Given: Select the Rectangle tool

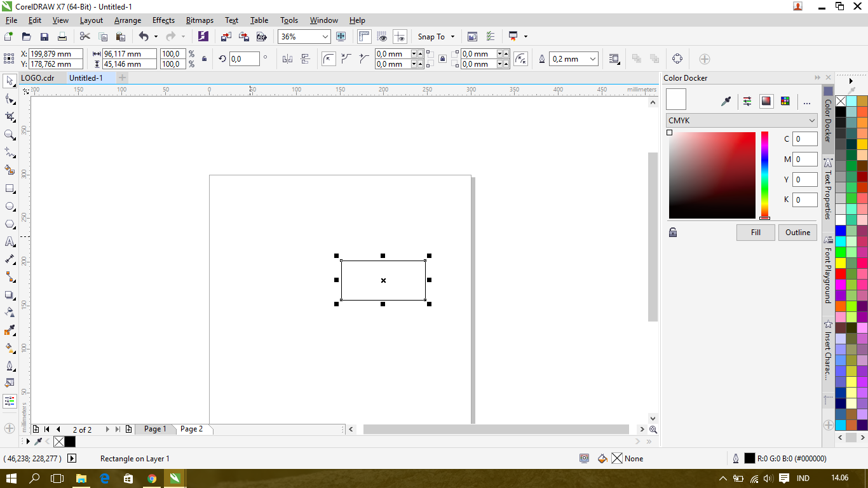Looking at the screenshot, I should click(x=9, y=188).
